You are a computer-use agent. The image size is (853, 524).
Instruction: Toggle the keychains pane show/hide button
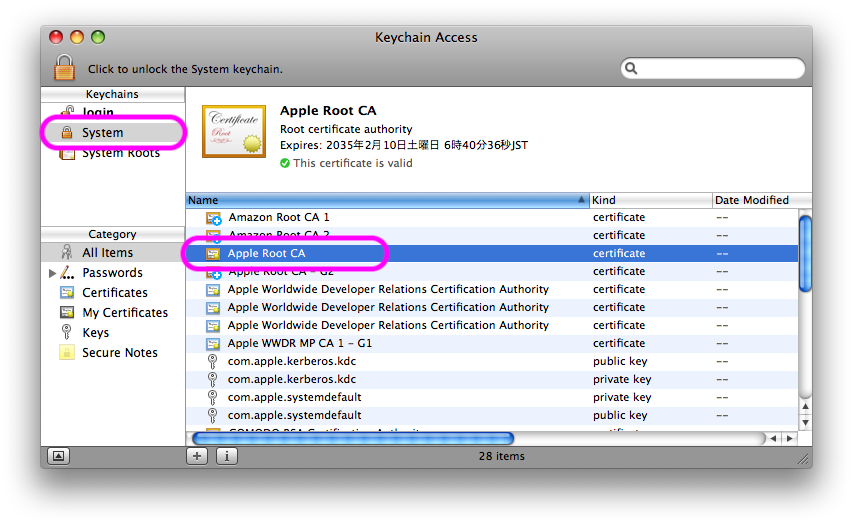click(58, 456)
